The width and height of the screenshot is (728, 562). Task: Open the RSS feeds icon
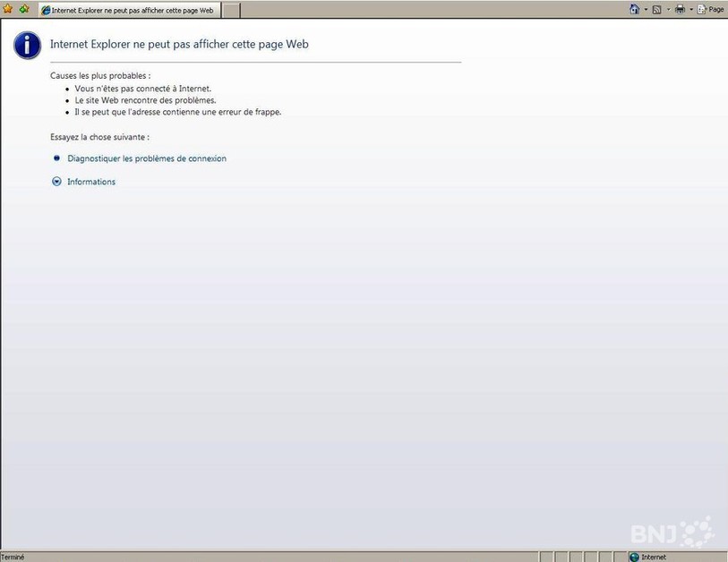click(657, 10)
